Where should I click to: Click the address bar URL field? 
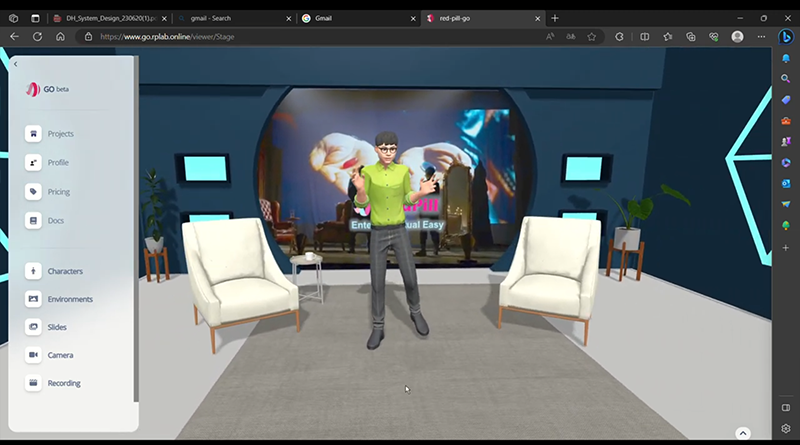tap(300, 36)
